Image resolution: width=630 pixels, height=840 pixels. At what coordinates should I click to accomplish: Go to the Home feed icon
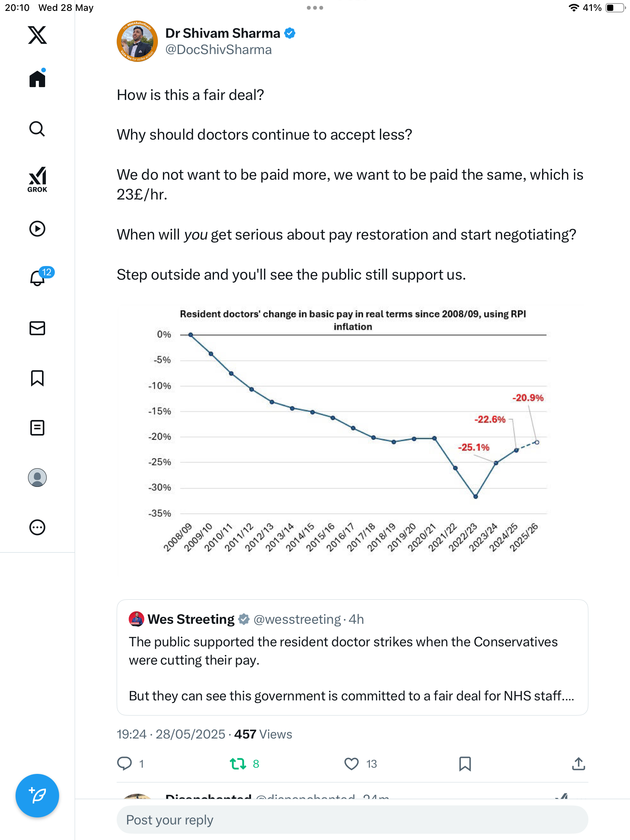pos(37,78)
